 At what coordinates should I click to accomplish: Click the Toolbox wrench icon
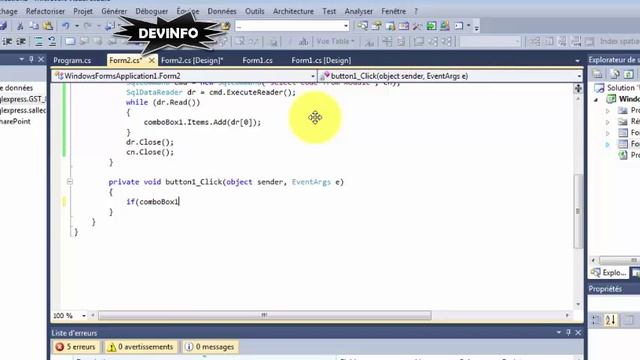(417, 26)
